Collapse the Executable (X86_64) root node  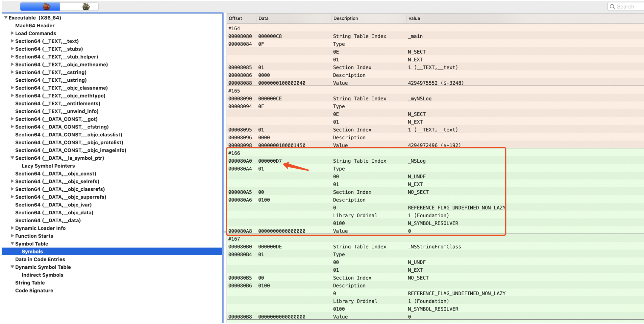click(x=6, y=18)
